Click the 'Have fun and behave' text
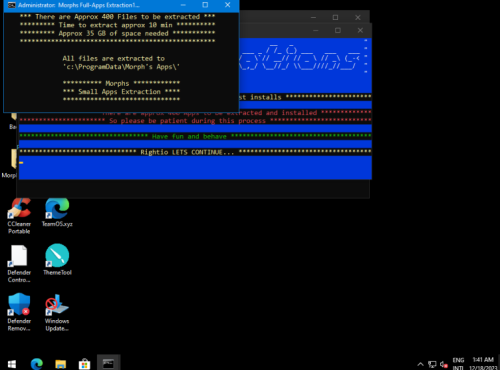The image size is (500, 370). (x=189, y=136)
